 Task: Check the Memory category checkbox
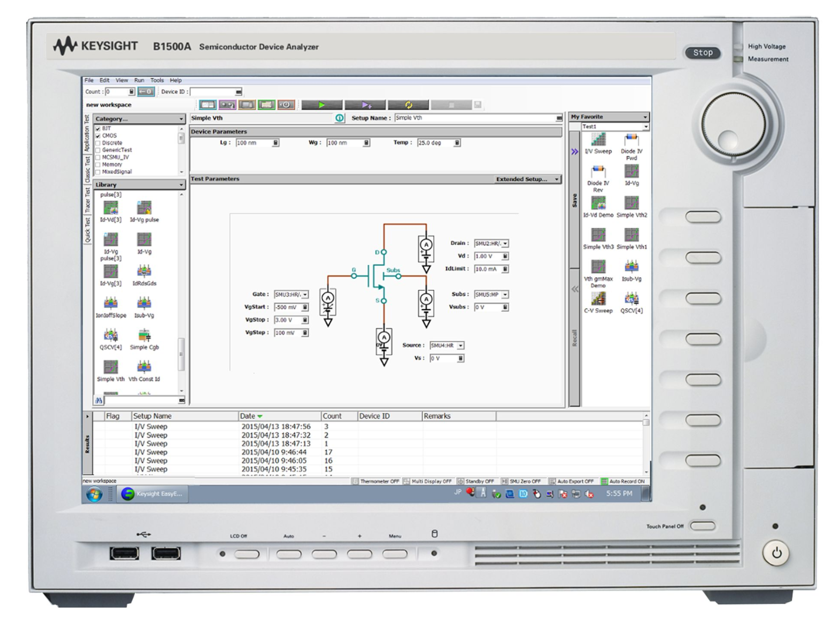pos(98,165)
